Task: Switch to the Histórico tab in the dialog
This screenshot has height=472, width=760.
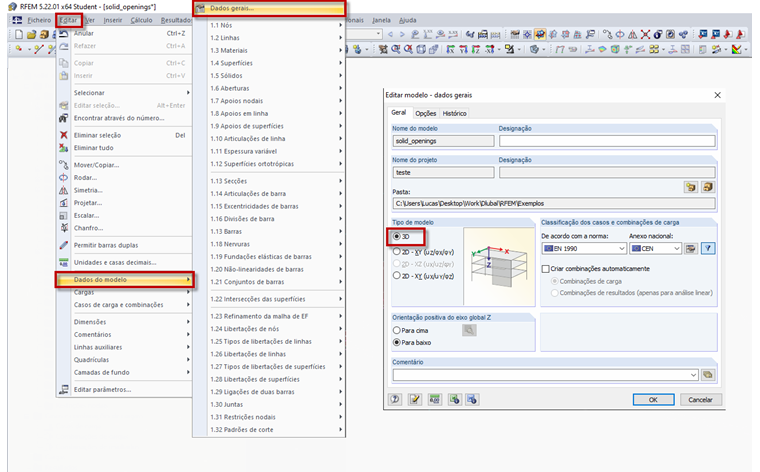Action: click(x=454, y=113)
